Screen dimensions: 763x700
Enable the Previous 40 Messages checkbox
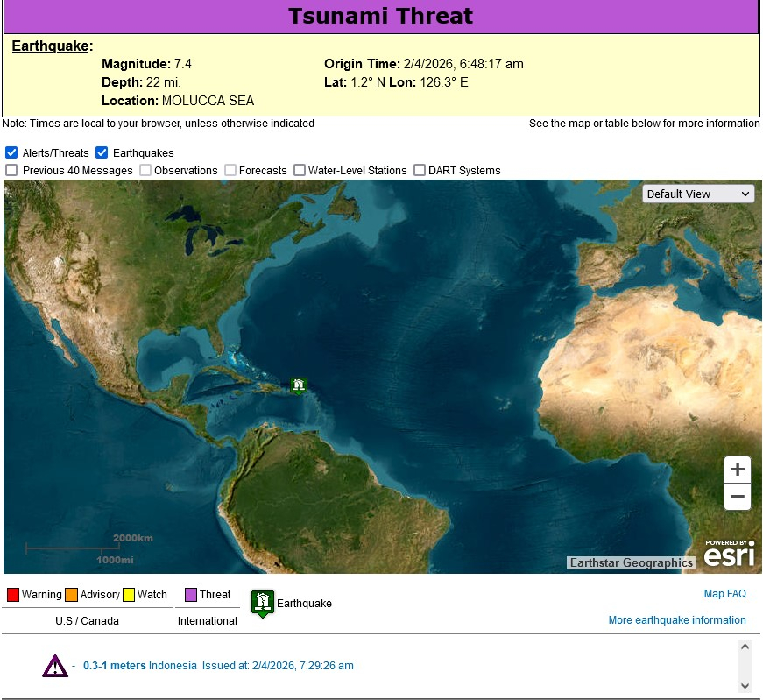click(11, 170)
